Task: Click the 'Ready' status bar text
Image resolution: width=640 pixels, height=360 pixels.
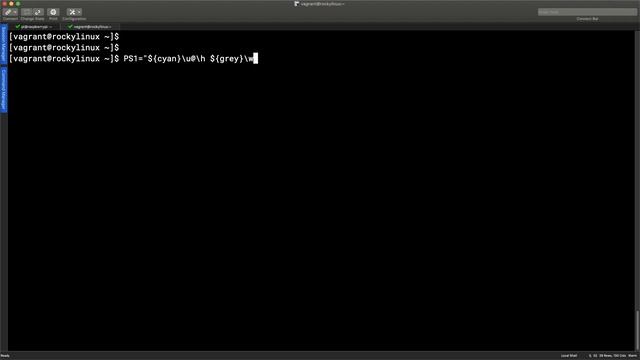Action: pos(5,356)
